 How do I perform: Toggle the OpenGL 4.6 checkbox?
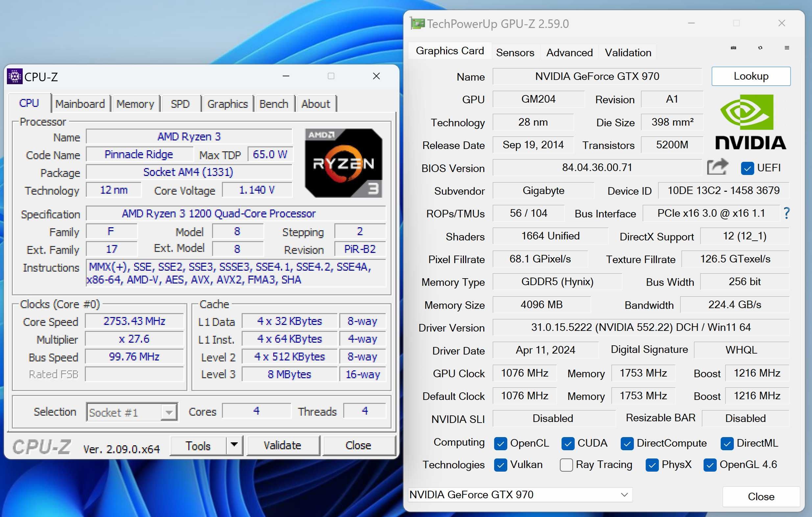(x=710, y=465)
